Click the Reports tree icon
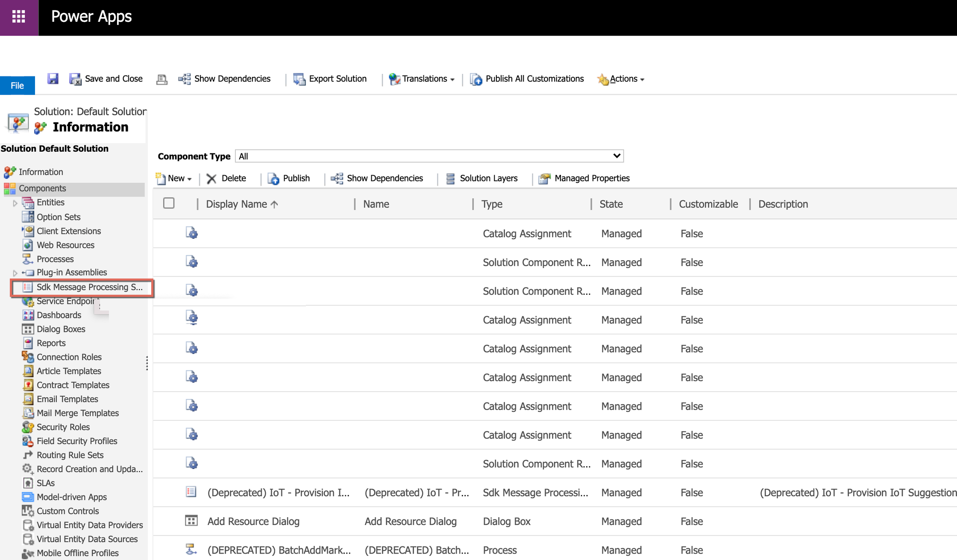Screen dimensions: 957x560 tap(28, 343)
